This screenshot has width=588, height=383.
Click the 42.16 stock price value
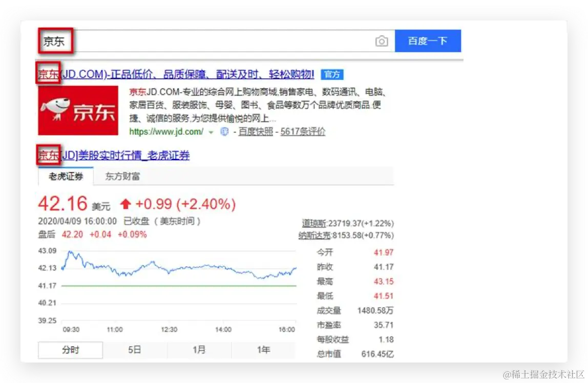[x=62, y=204]
